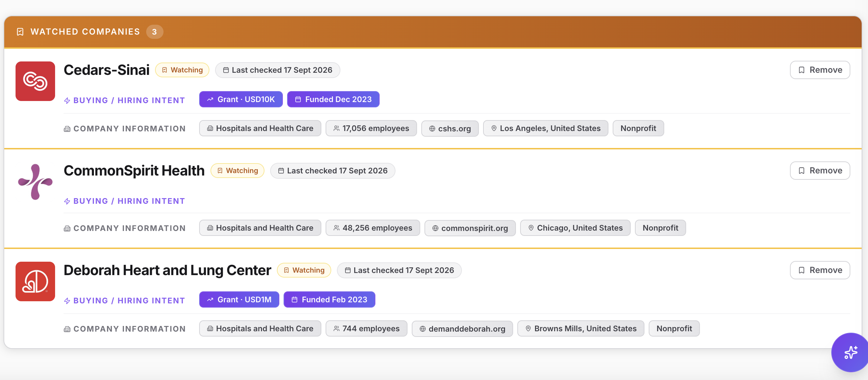
Task: Toggle the Watching badge for Cedars-Sinai
Action: pos(182,70)
